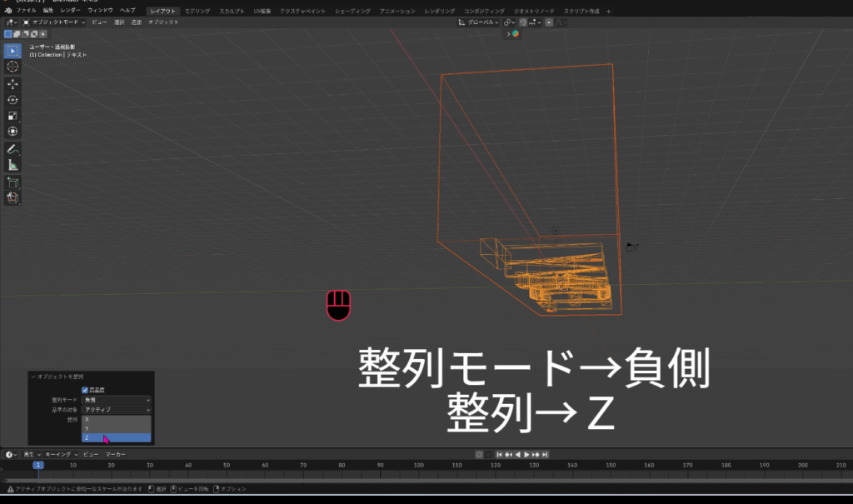This screenshot has width=853, height=504.
Task: Open the ファイル menu
Action: pyautogui.click(x=27, y=10)
